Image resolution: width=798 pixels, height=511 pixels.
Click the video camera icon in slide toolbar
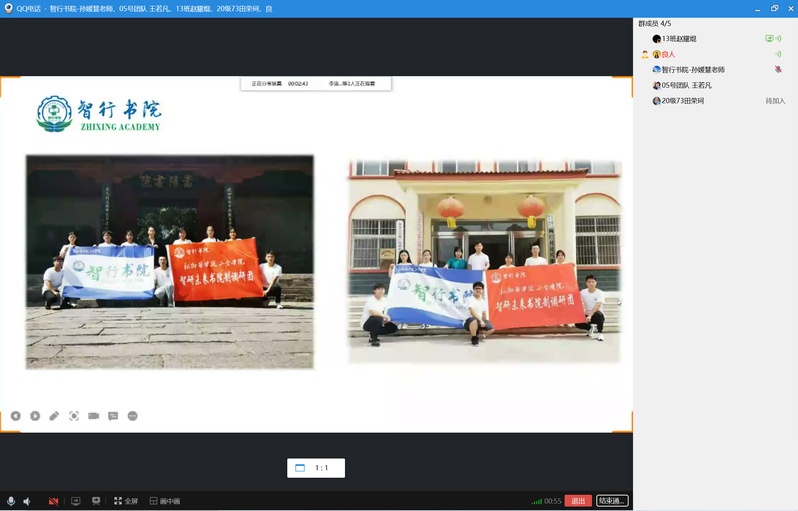pos(93,415)
